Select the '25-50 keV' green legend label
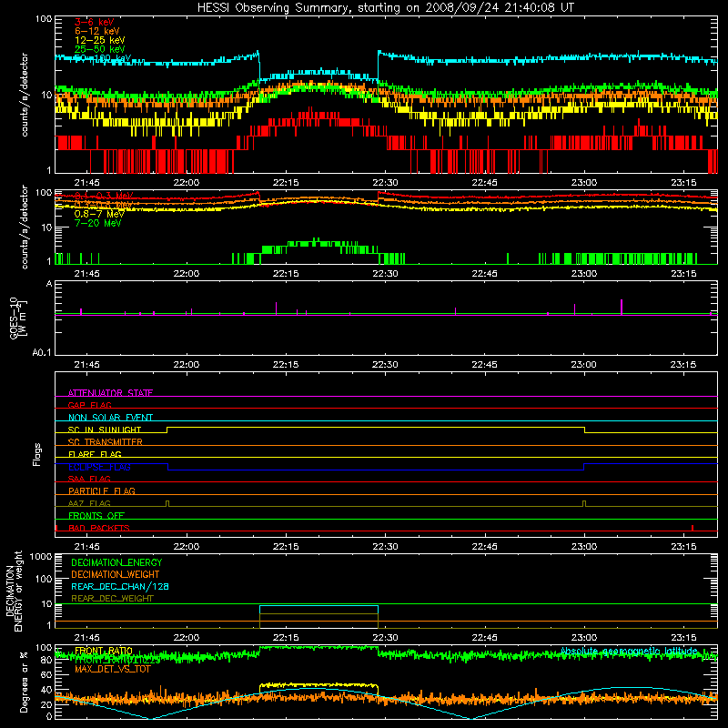The height and width of the screenshot is (728, 728). tap(100, 49)
